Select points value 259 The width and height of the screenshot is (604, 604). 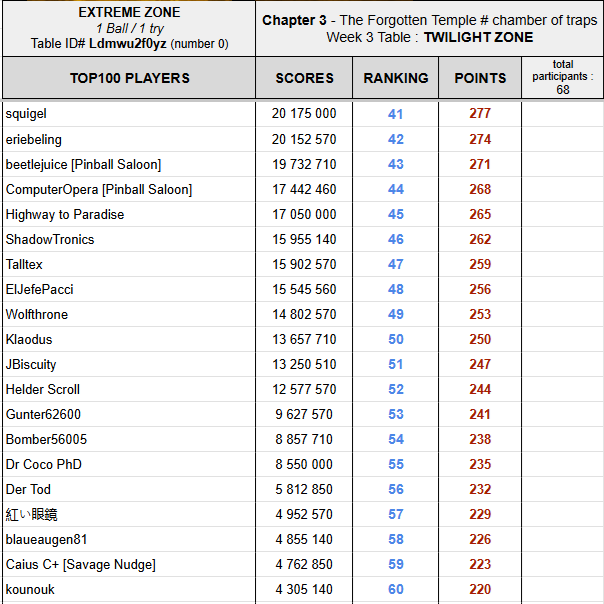pyautogui.click(x=480, y=264)
